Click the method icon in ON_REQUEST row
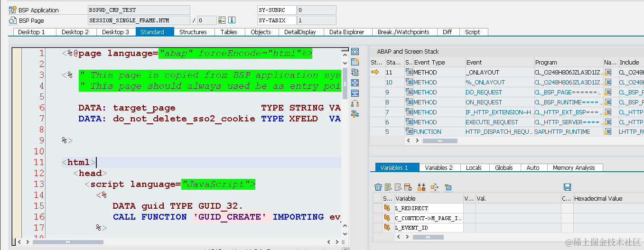 pos(409,102)
